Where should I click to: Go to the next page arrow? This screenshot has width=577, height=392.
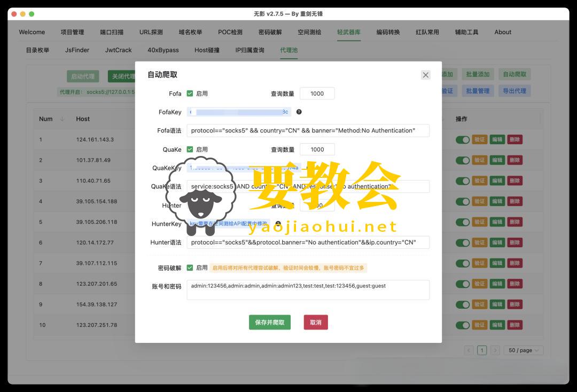(495, 350)
